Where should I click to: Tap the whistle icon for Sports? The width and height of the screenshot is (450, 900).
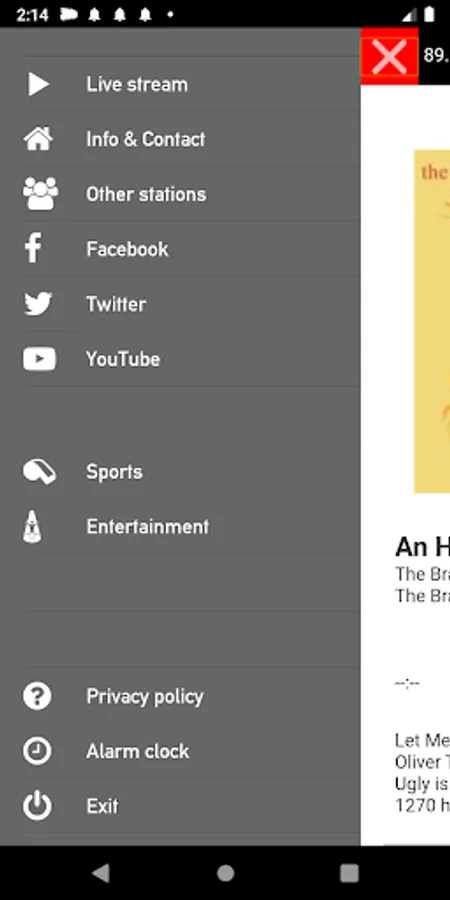pyautogui.click(x=39, y=472)
